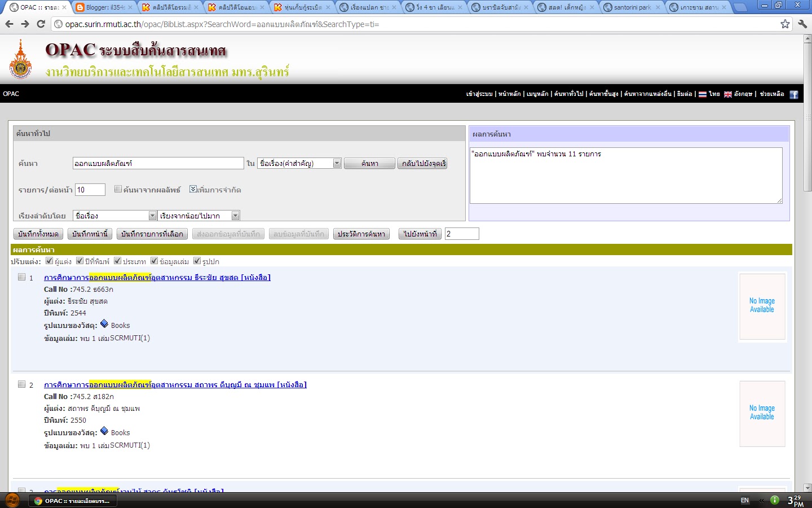This screenshot has height=508, width=812.
Task: Click the กลับไปยังจุดเริ่ม button
Action: click(x=422, y=163)
